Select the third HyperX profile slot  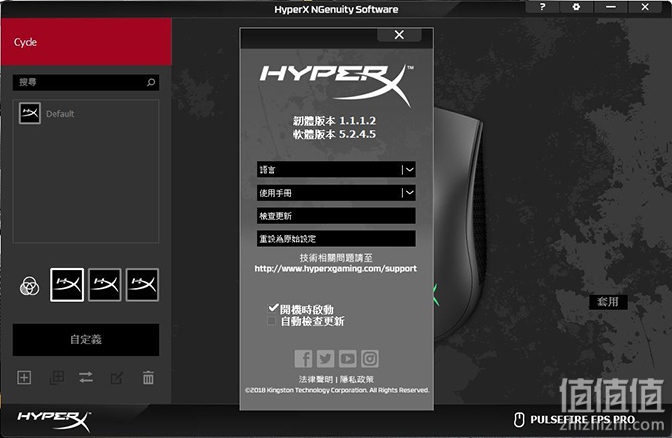click(x=142, y=285)
